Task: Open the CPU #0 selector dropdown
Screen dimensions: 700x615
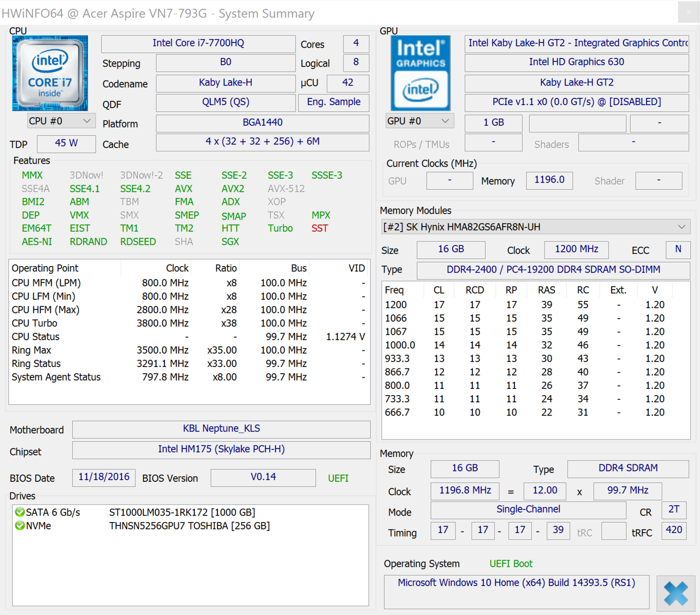Action: pyautogui.click(x=61, y=121)
